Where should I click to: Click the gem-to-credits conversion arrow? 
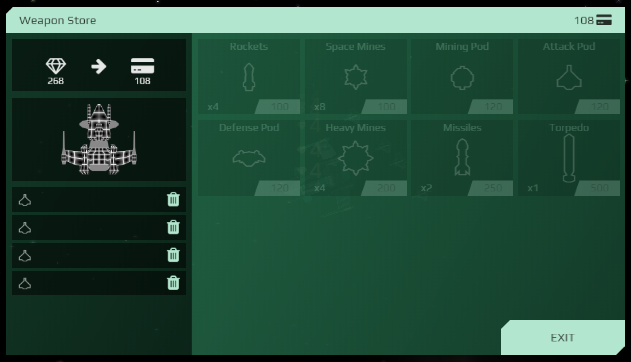99,66
